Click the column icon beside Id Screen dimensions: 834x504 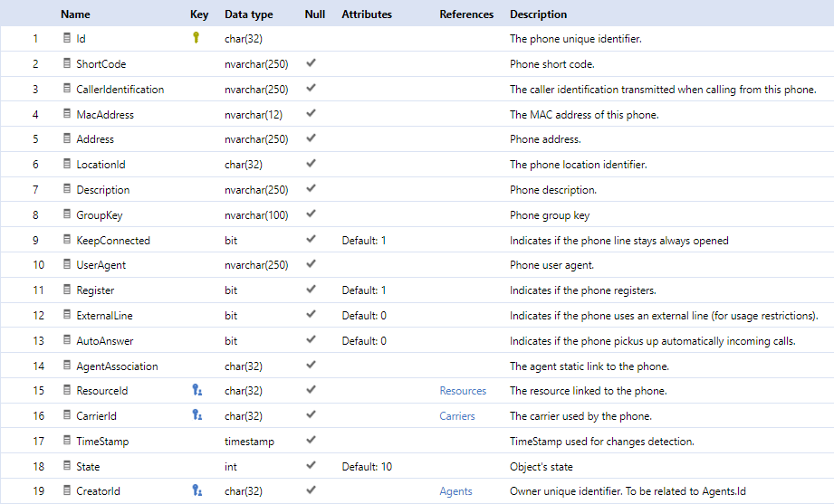click(x=66, y=38)
